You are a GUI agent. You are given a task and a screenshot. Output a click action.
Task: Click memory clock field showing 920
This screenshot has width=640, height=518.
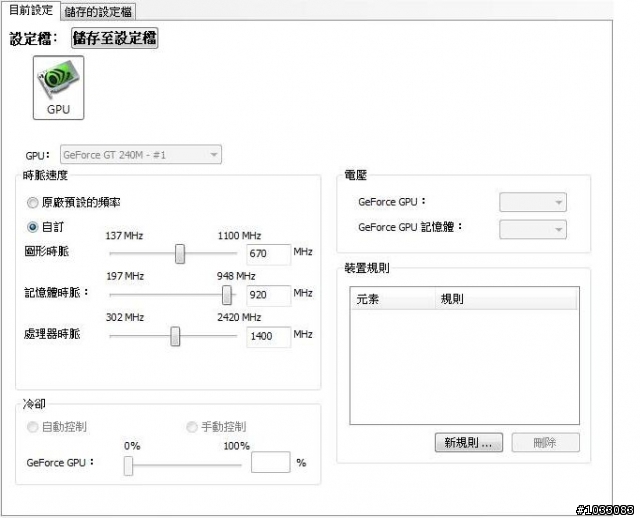click(x=269, y=295)
